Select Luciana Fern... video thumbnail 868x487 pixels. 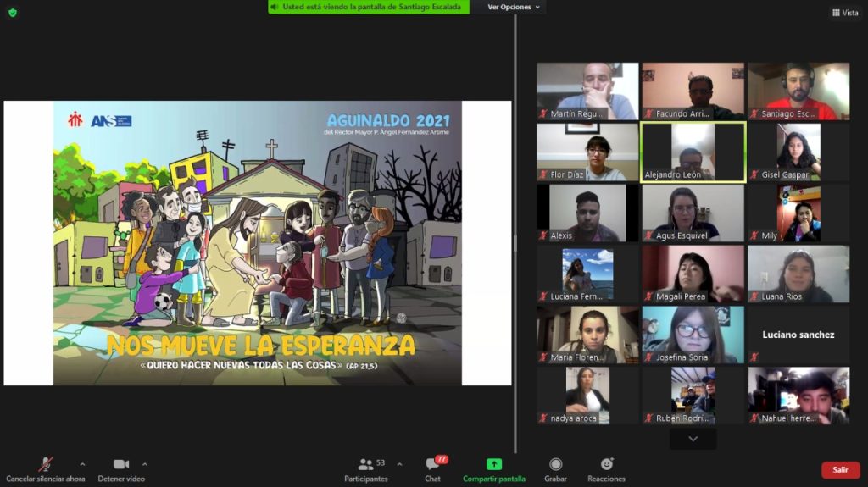tap(587, 274)
